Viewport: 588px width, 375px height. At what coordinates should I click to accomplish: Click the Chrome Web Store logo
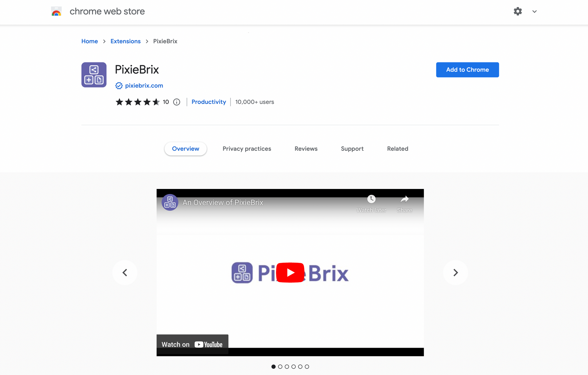[x=56, y=11]
